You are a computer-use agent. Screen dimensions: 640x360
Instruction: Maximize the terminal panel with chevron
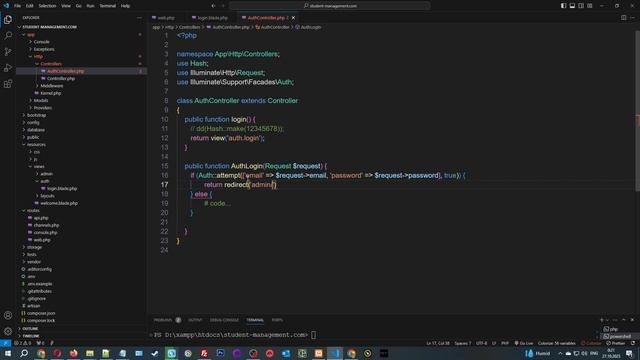click(x=624, y=320)
